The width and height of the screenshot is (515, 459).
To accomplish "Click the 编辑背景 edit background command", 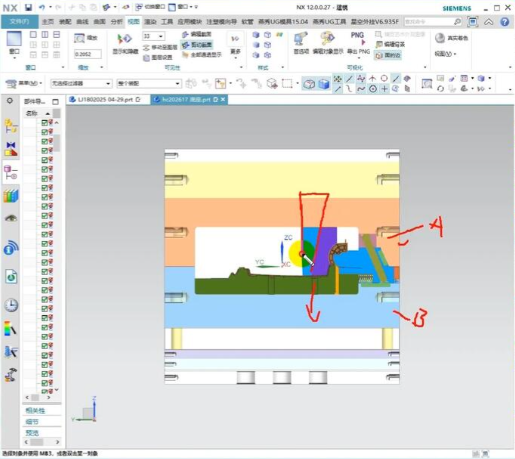I will tap(390, 44).
